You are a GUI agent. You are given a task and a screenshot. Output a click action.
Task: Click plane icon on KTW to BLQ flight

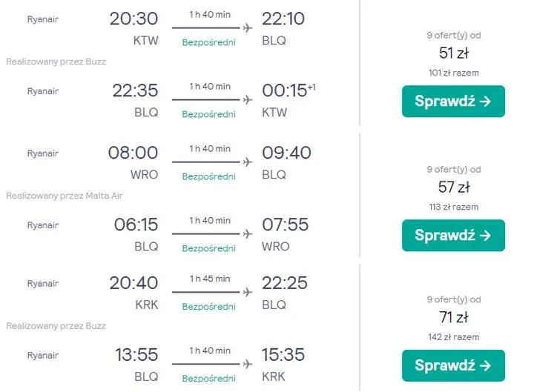[247, 28]
